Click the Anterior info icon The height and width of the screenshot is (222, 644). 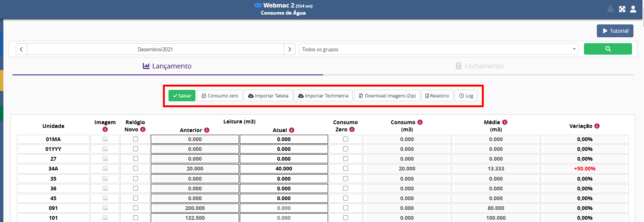[x=207, y=130]
